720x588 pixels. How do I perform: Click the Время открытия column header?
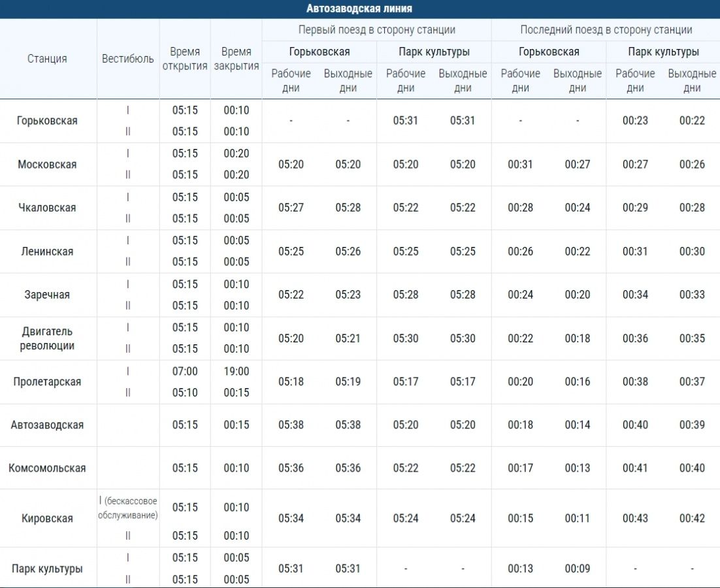185,59
